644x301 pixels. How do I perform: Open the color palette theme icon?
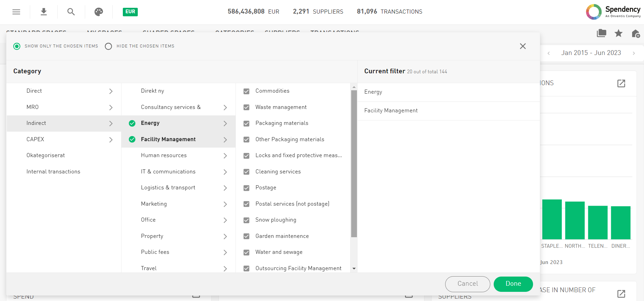(x=99, y=12)
